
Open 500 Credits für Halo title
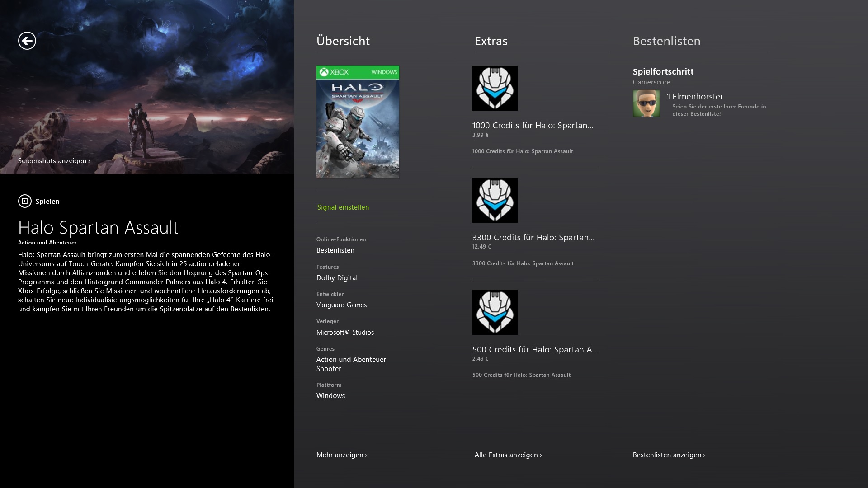click(535, 350)
